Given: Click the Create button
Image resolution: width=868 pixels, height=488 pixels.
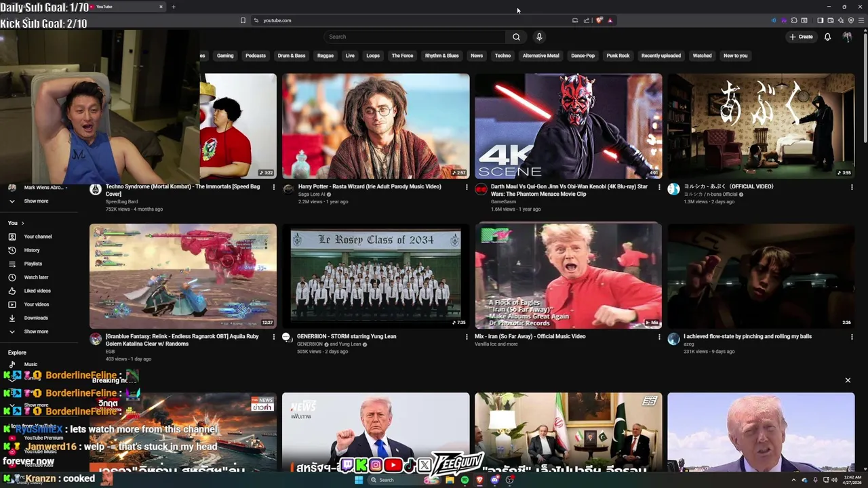Looking at the screenshot, I should [x=801, y=37].
